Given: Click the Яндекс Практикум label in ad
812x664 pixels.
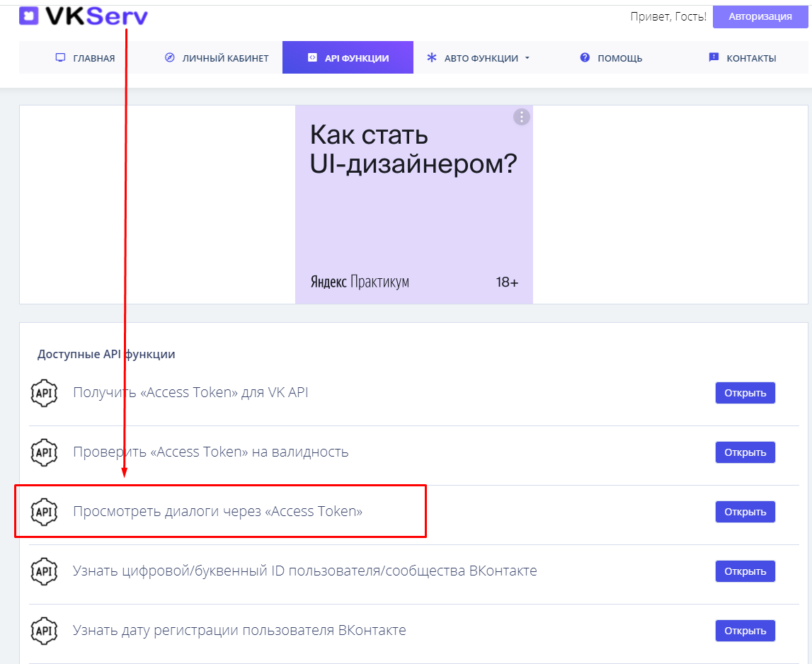Looking at the screenshot, I should pyautogui.click(x=360, y=282).
